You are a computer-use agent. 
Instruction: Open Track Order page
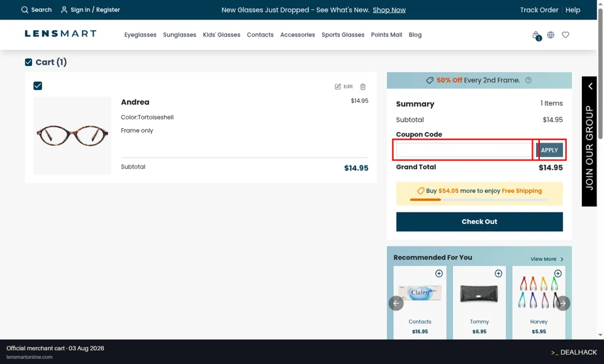(x=539, y=10)
